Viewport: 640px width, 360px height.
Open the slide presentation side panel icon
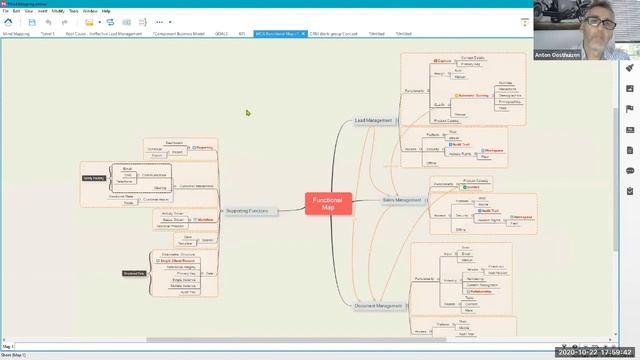point(630,130)
